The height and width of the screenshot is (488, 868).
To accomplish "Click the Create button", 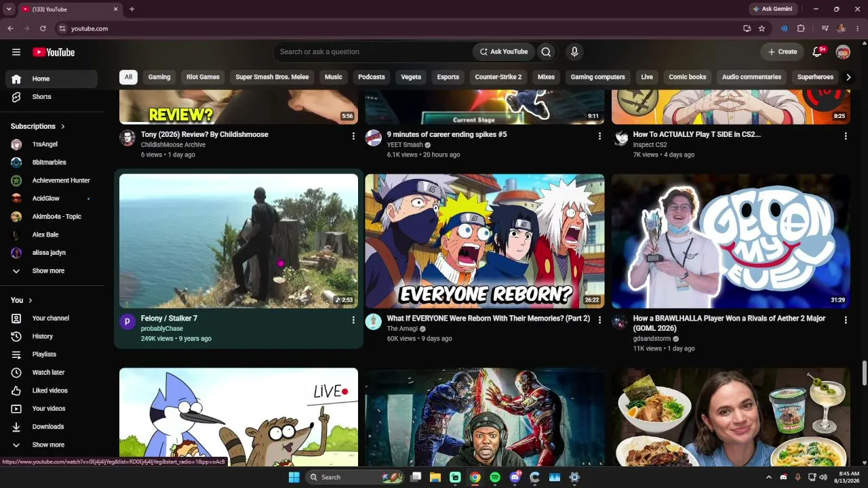I will click(x=783, y=52).
